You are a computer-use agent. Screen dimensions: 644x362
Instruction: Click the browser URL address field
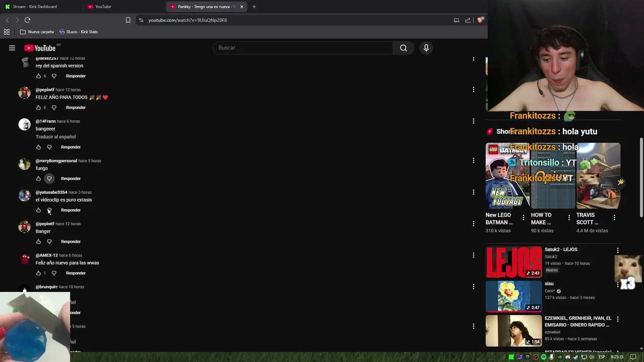(x=297, y=20)
